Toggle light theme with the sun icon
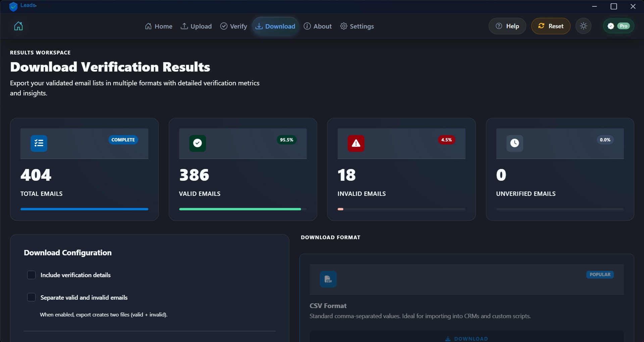Viewport: 644px width, 342px height. tap(584, 26)
